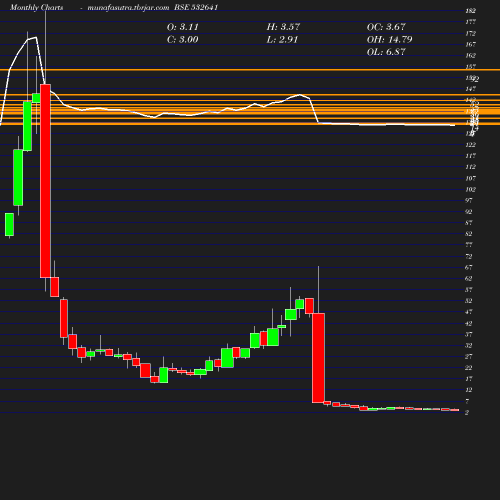Click the 177 price axis label

pos(470,22)
